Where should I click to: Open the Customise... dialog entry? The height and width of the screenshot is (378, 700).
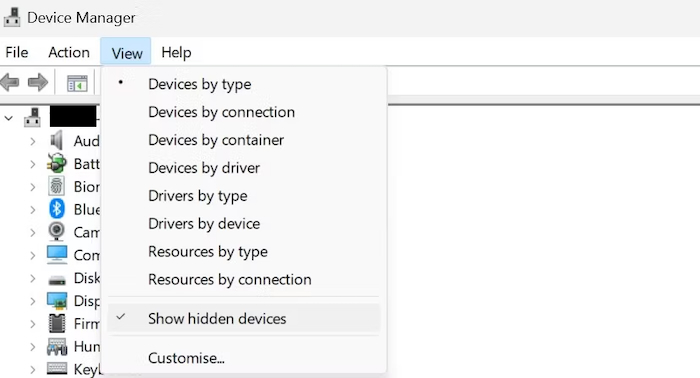coord(244,358)
